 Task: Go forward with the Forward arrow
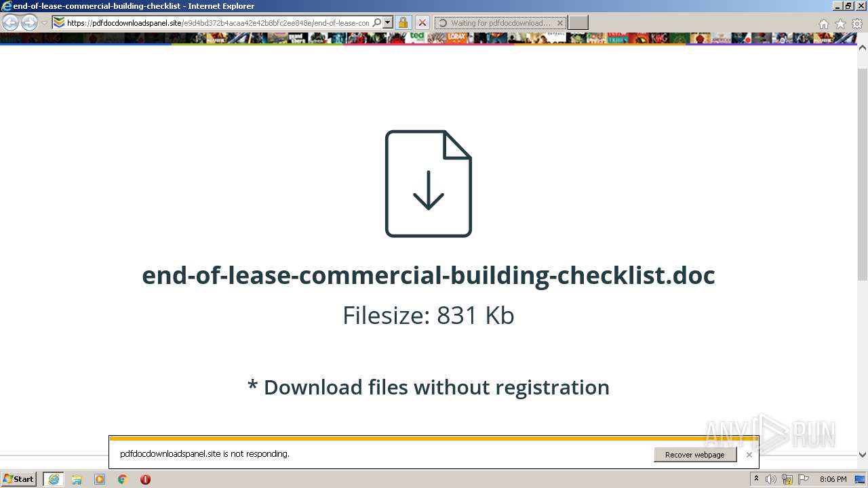point(29,23)
